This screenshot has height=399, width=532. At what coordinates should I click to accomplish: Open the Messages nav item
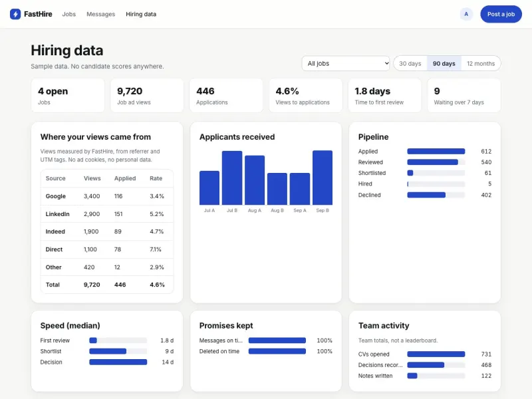coord(101,14)
